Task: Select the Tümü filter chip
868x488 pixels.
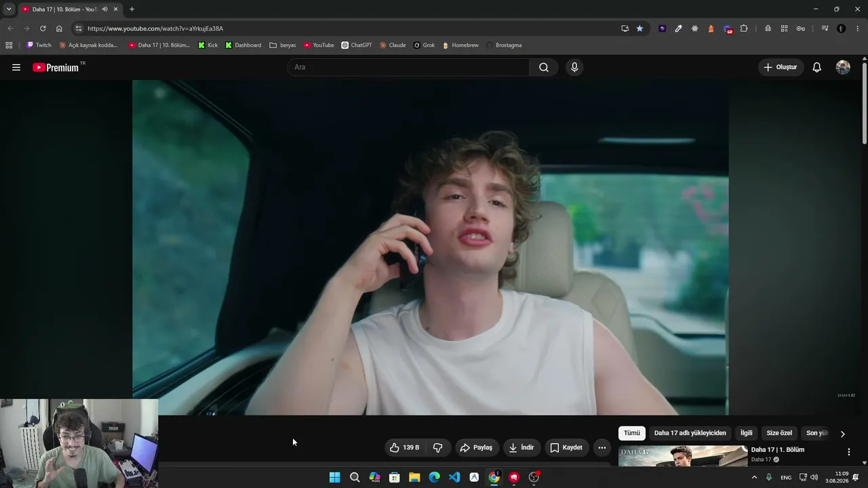Action: 632,433
